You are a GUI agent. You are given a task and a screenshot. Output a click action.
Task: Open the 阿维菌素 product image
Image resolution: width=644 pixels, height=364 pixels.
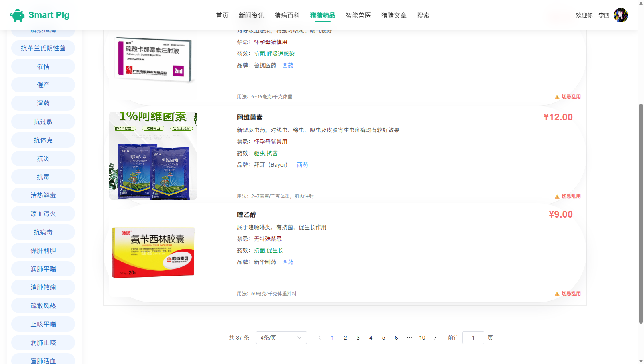(153, 156)
